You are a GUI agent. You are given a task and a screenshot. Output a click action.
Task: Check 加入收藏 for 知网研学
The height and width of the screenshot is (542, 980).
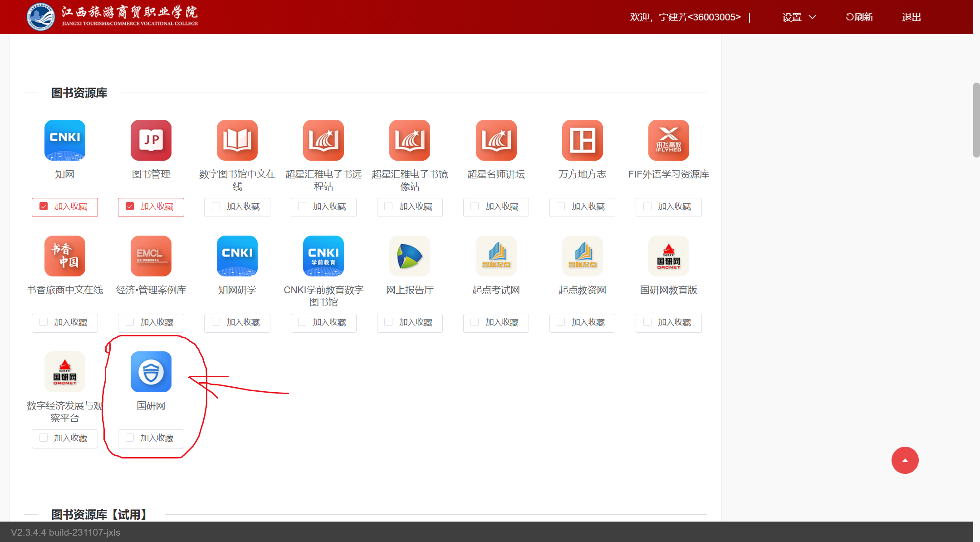click(216, 322)
